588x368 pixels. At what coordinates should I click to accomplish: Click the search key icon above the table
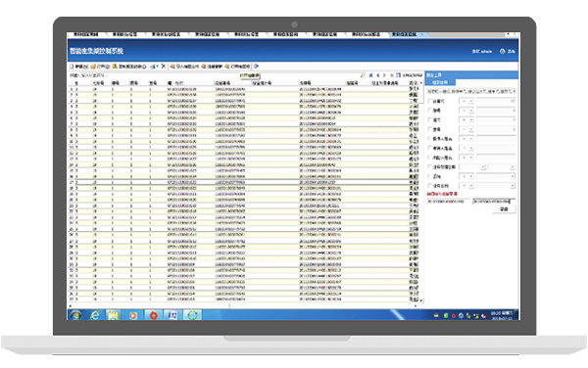[x=363, y=75]
